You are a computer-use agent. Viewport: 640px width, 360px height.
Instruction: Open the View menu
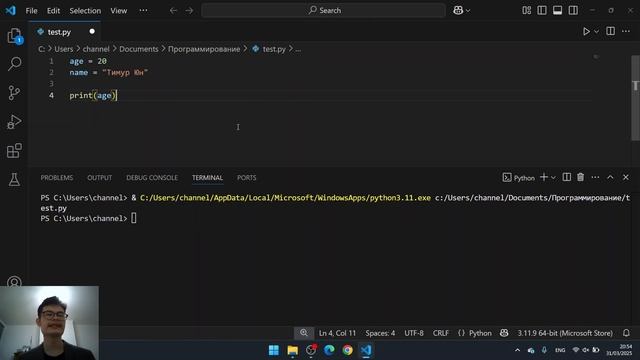118,11
